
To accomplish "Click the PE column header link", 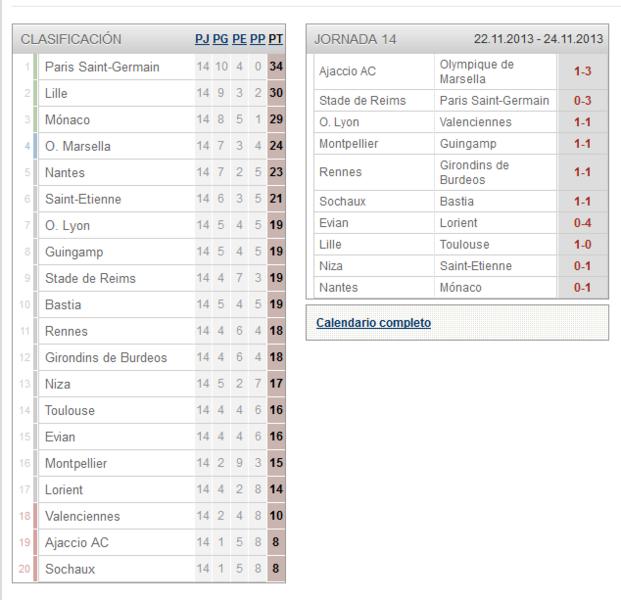I will tap(239, 39).
